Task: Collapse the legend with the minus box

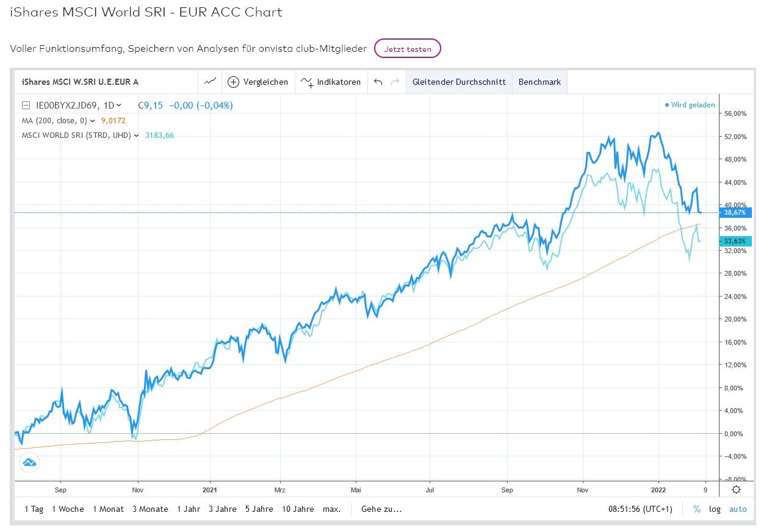Action: click(26, 105)
